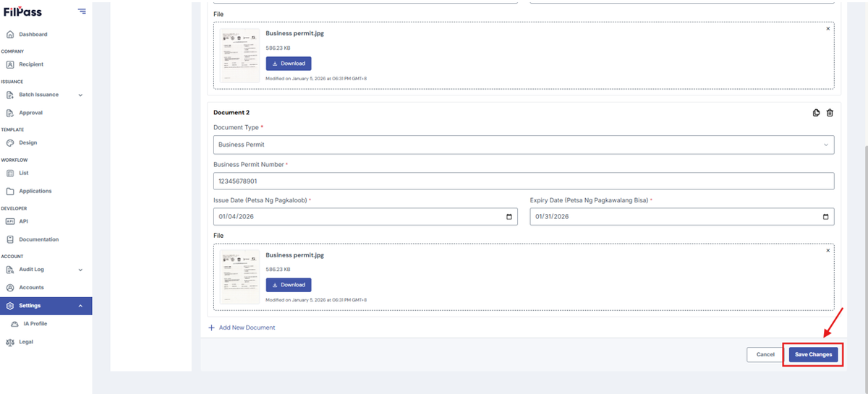Click the Save Changes button
Viewport: 868px width, 394px height.
(814, 354)
